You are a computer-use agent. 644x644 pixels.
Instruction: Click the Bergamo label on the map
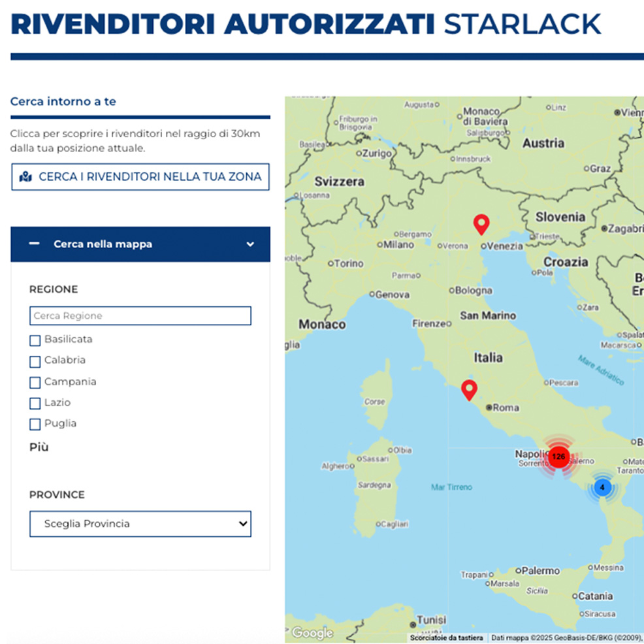pos(415,234)
